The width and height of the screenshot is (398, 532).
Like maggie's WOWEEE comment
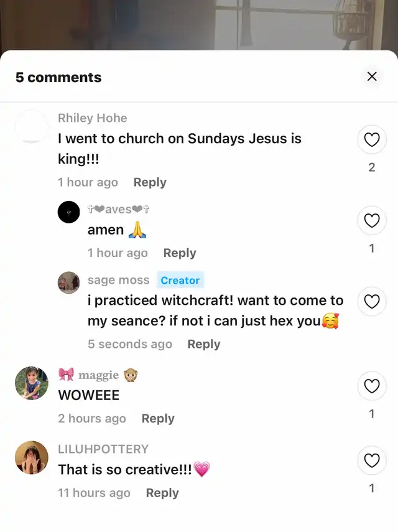[372, 386]
